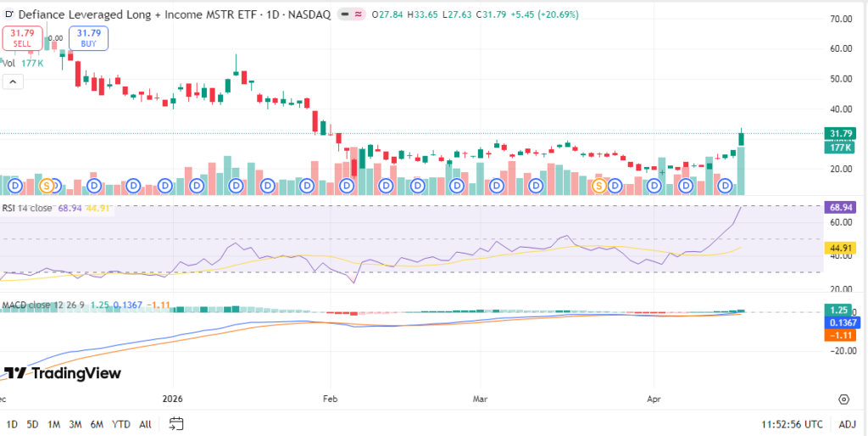Screen dimensions: 868x436
Task: Open the go-to-date calendar icon
Action: pyautogui.click(x=176, y=423)
